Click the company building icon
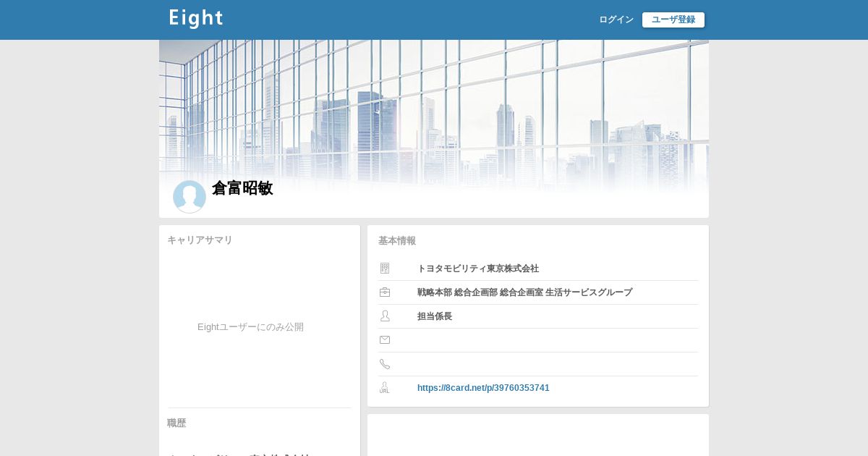Image resolution: width=868 pixels, height=456 pixels. (x=385, y=269)
